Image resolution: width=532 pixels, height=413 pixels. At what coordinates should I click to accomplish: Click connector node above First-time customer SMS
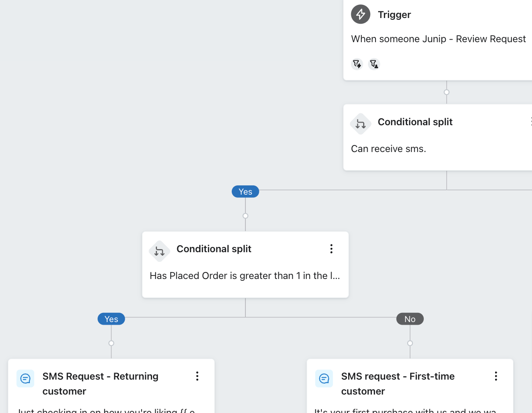[410, 343]
